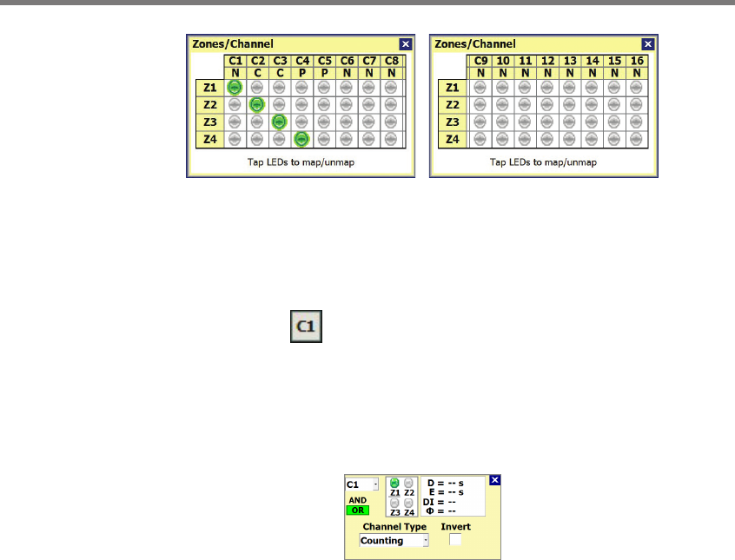Map Z3 LED to channel C1

coord(235,122)
